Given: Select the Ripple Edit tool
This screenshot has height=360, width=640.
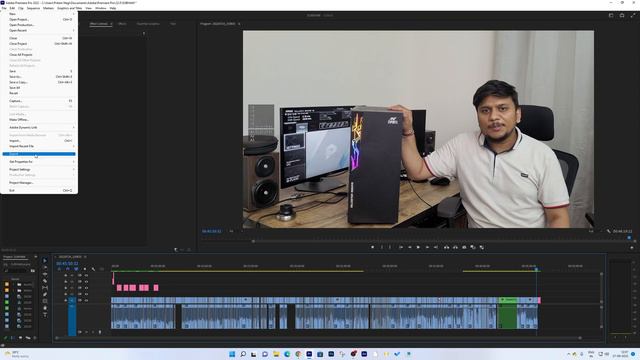Looking at the screenshot, I should pyautogui.click(x=45, y=274).
